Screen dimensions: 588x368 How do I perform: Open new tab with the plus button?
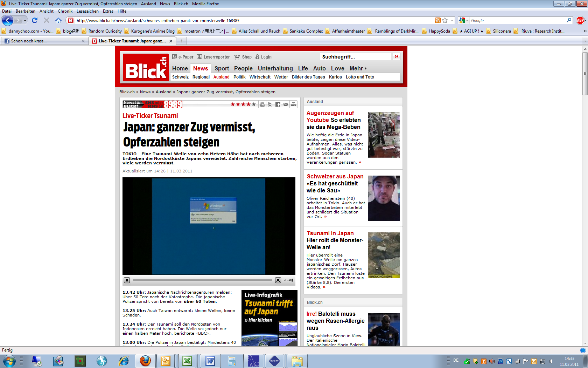[x=181, y=41]
